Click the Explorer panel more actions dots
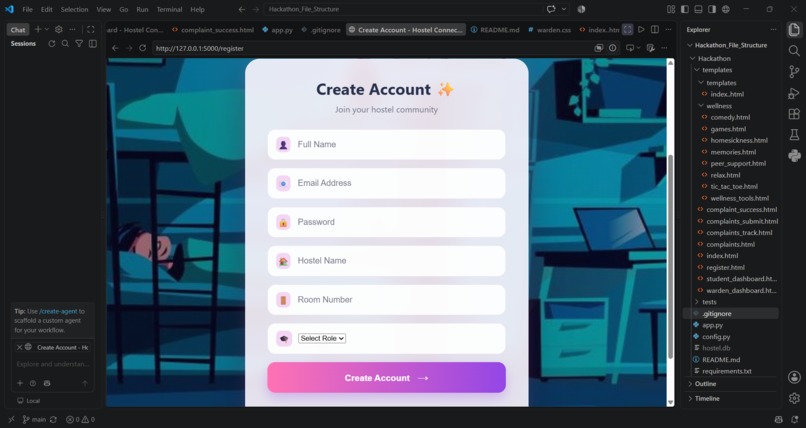The height and width of the screenshot is (428, 806). pyautogui.click(x=773, y=30)
